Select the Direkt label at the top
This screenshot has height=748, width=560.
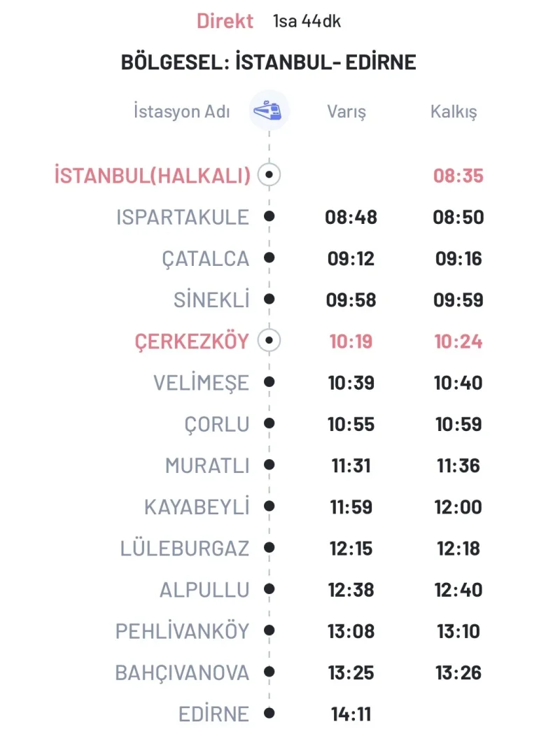pos(225,22)
